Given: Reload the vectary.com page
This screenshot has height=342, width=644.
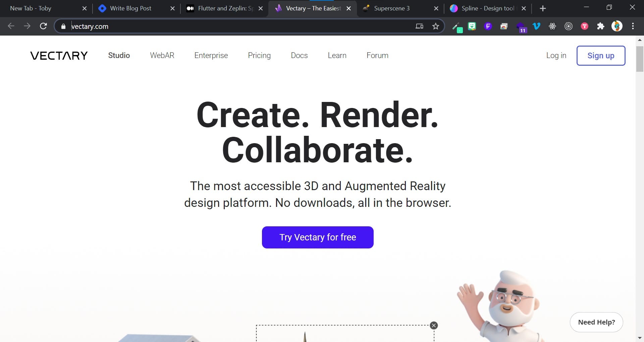Looking at the screenshot, I should pos(43,26).
